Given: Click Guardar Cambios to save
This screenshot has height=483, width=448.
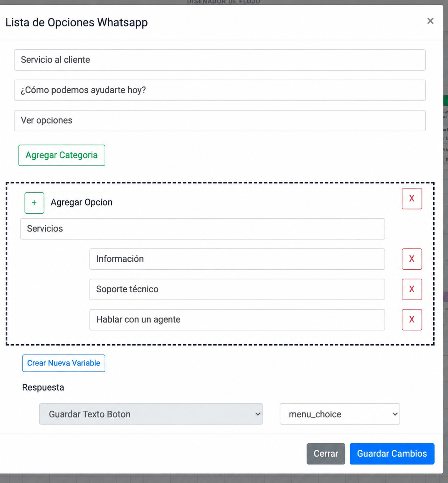Looking at the screenshot, I should click(392, 454).
